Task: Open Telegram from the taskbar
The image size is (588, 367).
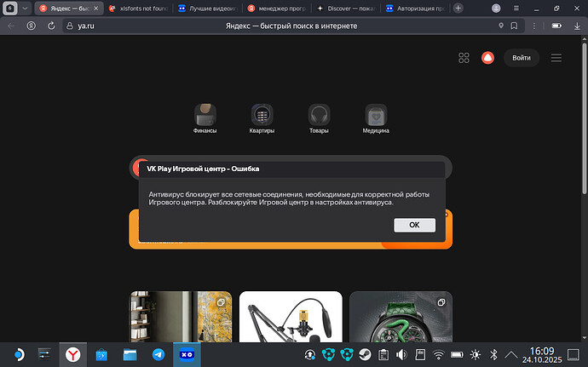Action: click(x=158, y=353)
